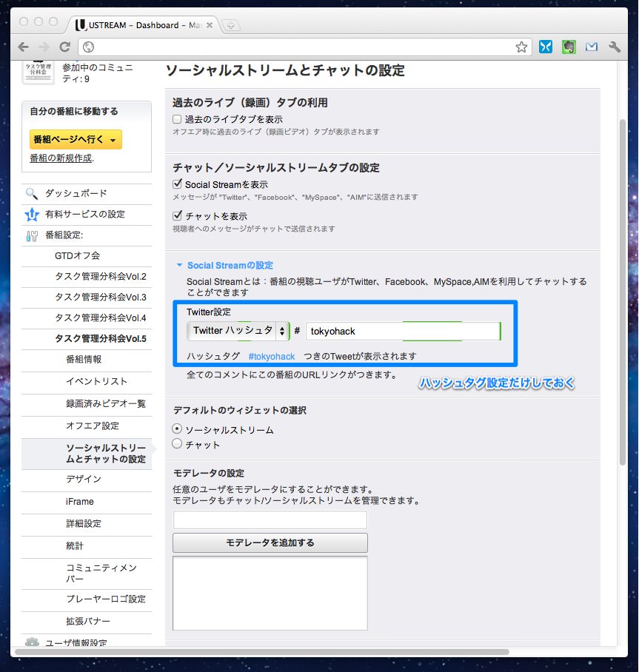Focus the moderator name input field
Image resolution: width=639 pixels, height=672 pixels.
270,520
